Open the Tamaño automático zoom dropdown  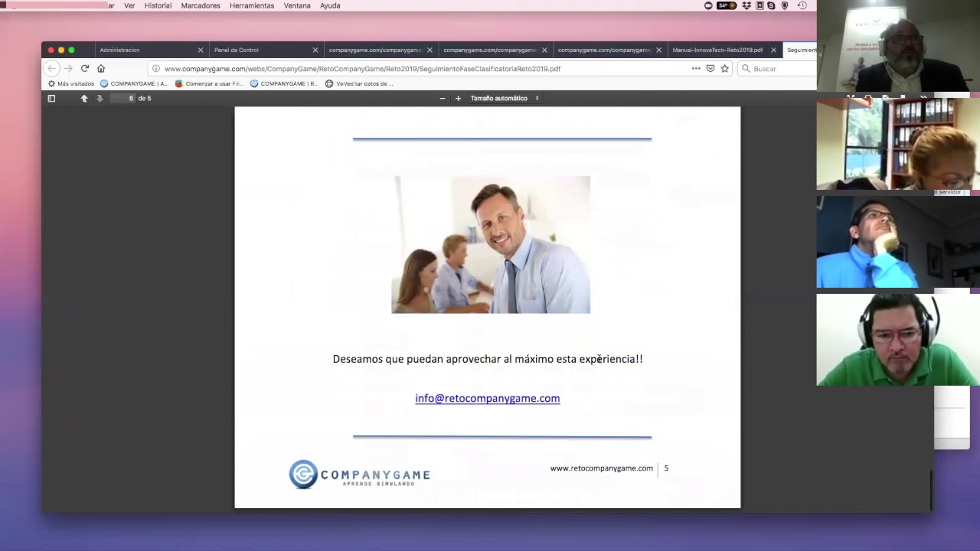505,98
